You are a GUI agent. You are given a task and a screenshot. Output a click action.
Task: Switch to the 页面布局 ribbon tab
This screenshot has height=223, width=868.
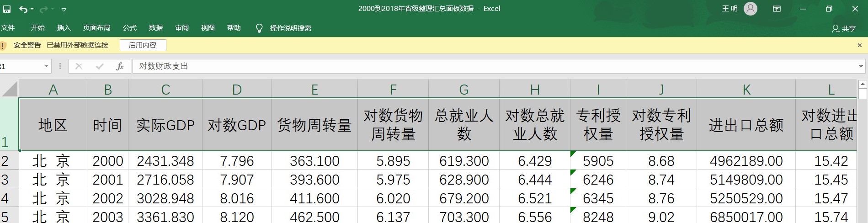click(97, 28)
